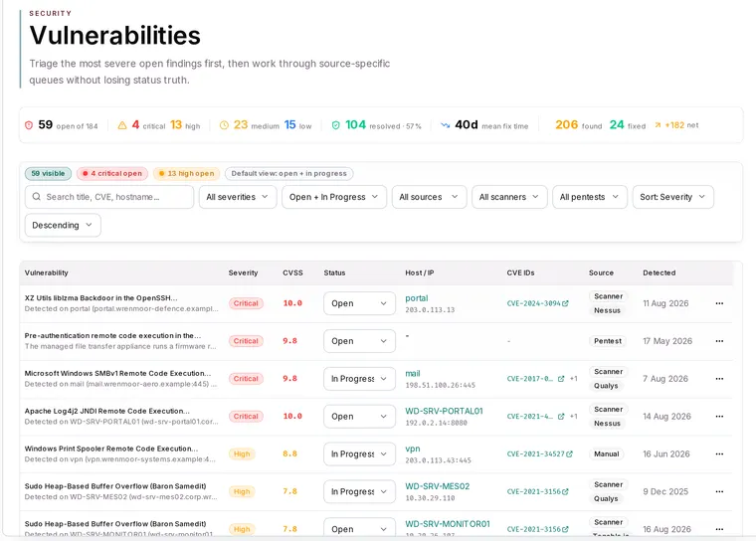Change status dropdown for Pre-authentication row
The image size is (756, 541).
coord(360,341)
